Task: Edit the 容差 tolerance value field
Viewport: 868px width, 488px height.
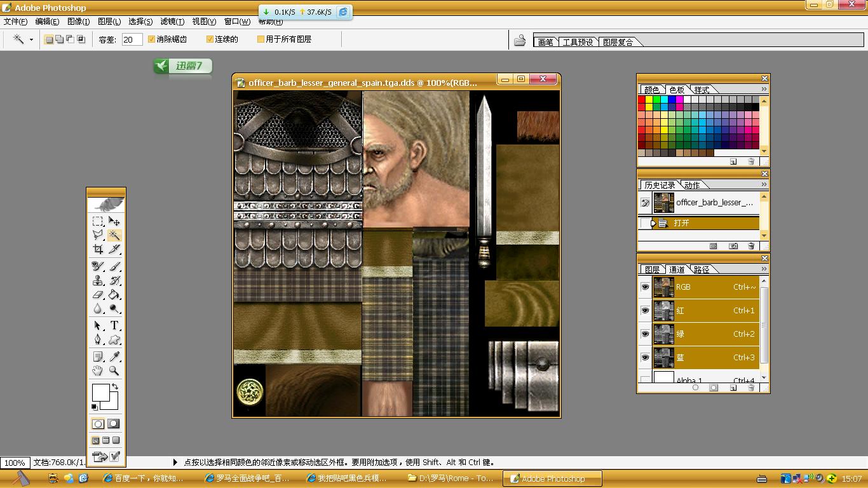Action: 132,39
